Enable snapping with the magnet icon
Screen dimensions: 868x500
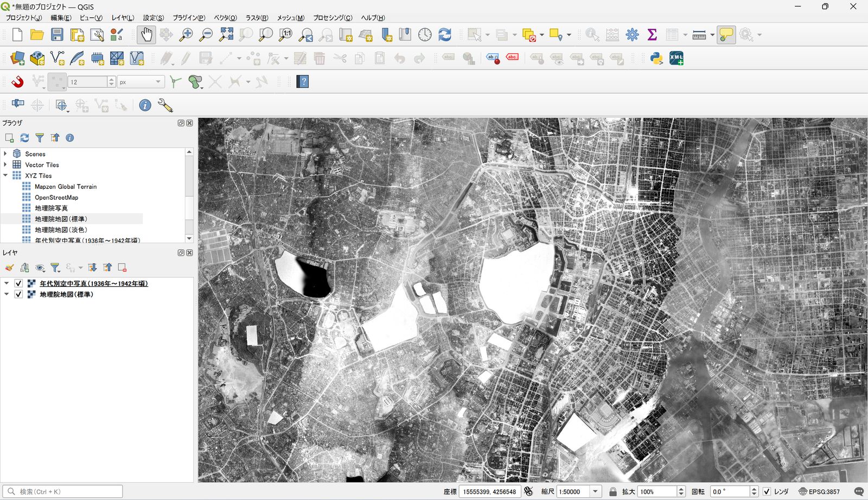coord(17,82)
